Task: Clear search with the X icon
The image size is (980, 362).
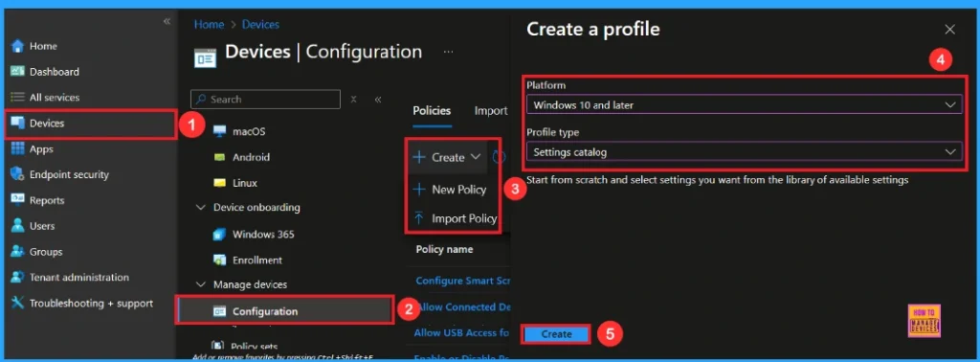Action: coord(353,100)
